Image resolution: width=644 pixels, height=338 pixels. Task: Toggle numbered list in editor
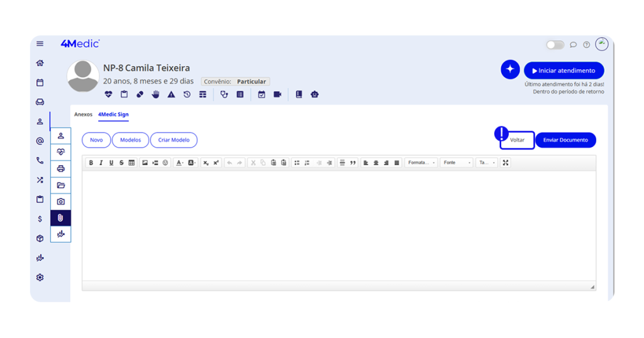point(307,163)
